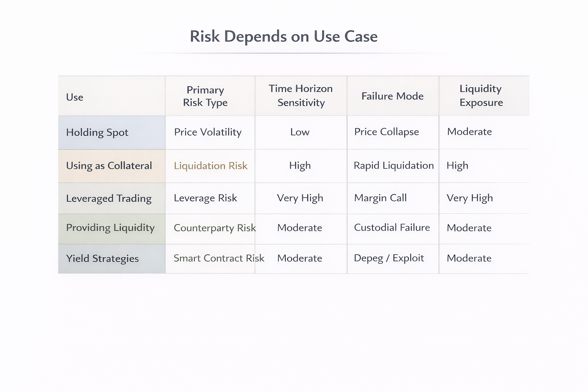
Task: Select the 'Use' column header
Action: 75,97
